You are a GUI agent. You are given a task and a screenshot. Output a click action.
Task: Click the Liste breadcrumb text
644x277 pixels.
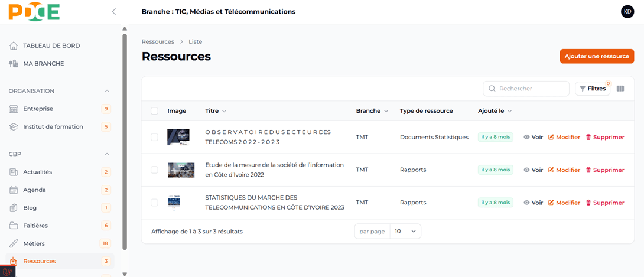coord(195,41)
